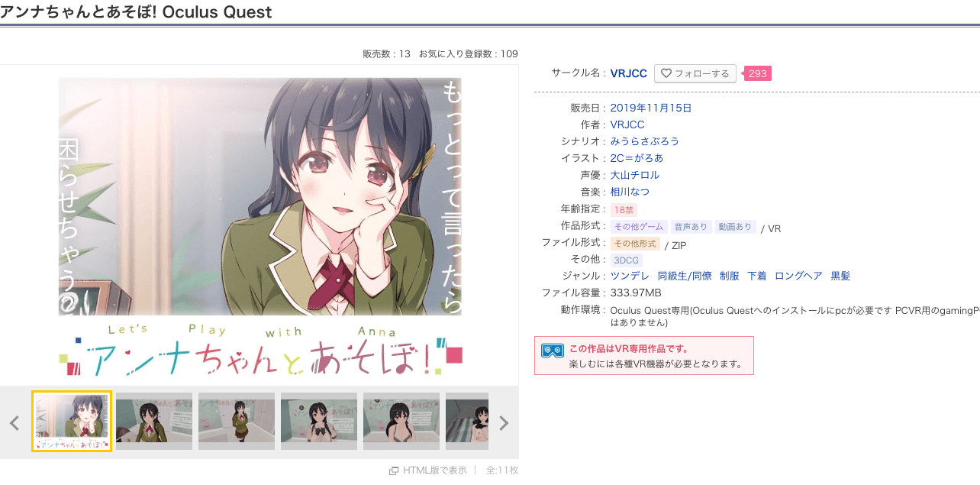Click the 333.97MB file size value
980x485 pixels.
(x=636, y=293)
